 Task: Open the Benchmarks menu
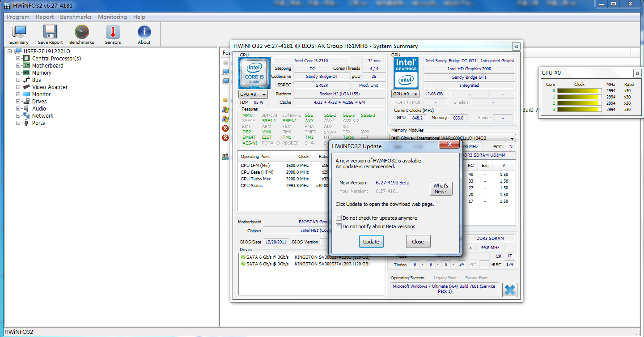pyautogui.click(x=76, y=17)
